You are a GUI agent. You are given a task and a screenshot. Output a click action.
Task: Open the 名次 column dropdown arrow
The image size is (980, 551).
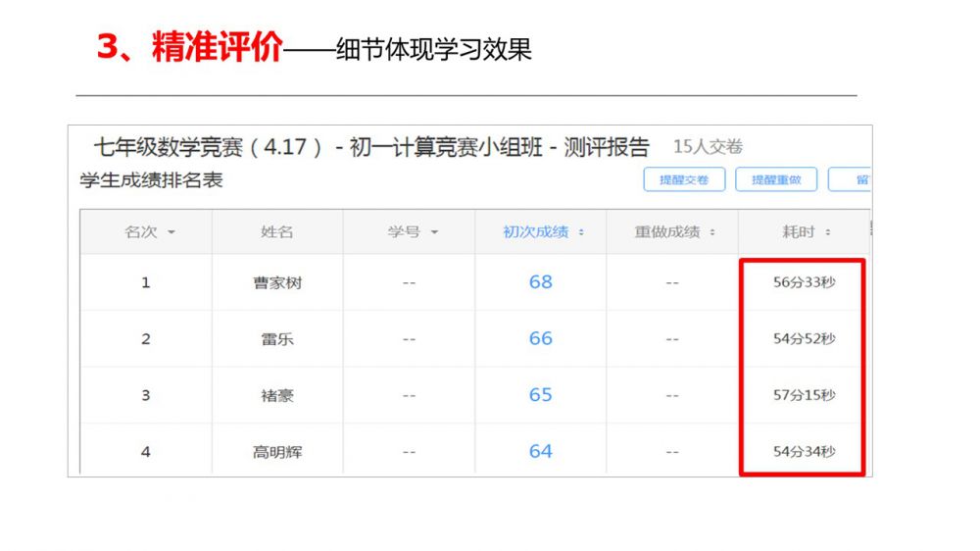point(171,232)
